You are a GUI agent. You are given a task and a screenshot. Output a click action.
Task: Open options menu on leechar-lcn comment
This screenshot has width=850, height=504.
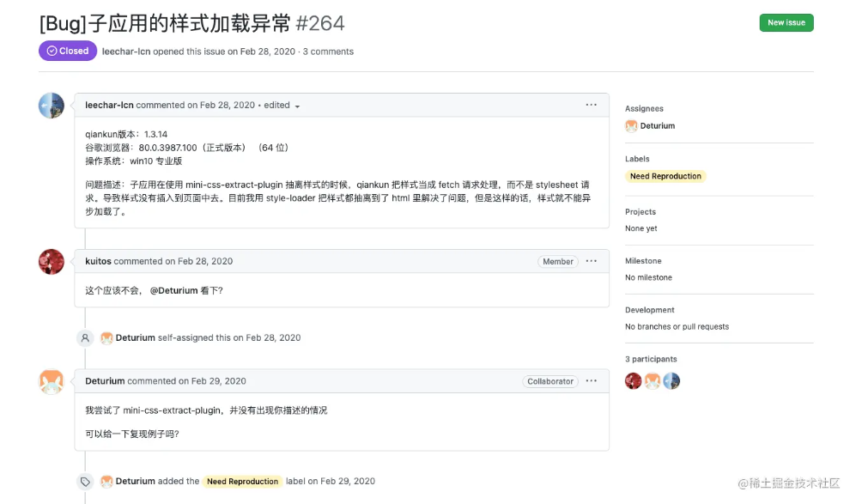591,105
